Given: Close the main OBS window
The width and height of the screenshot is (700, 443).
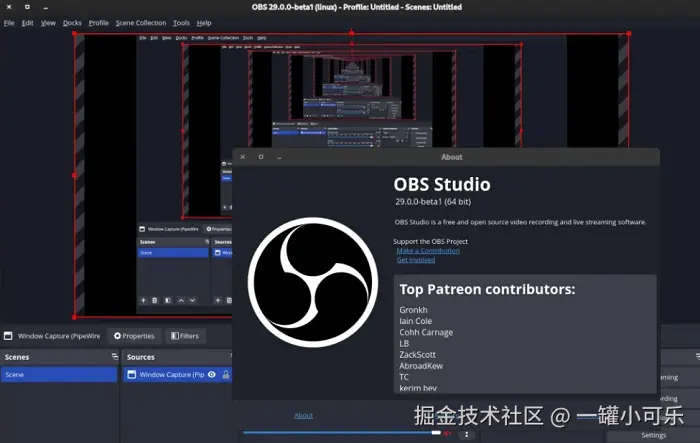Looking at the screenshot, I should click(x=9, y=7).
